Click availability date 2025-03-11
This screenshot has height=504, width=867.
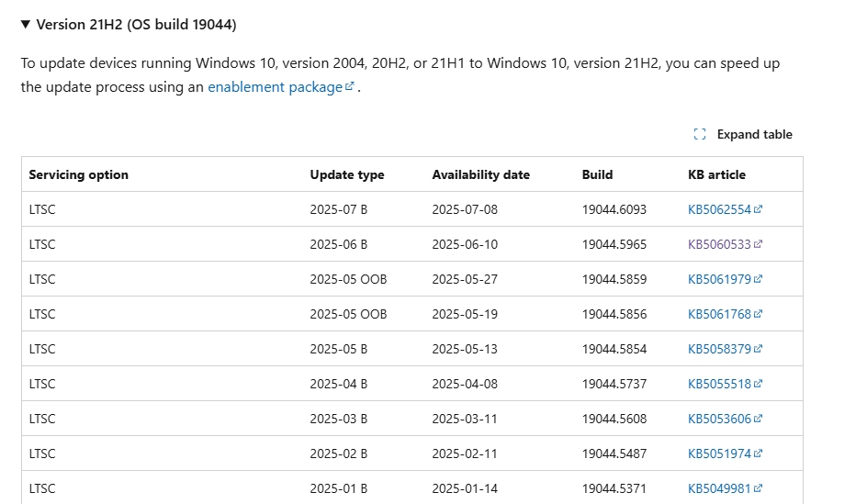(x=465, y=419)
